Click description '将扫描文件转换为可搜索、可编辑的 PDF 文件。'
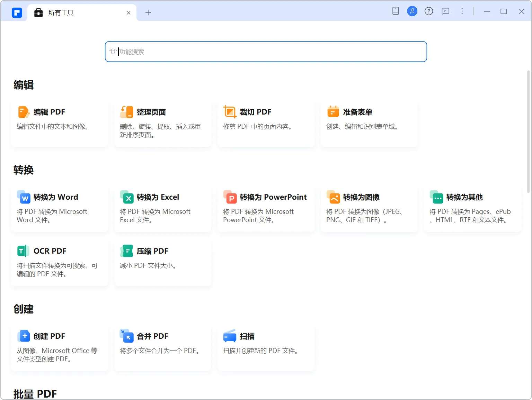The height and width of the screenshot is (400, 532). [57, 270]
